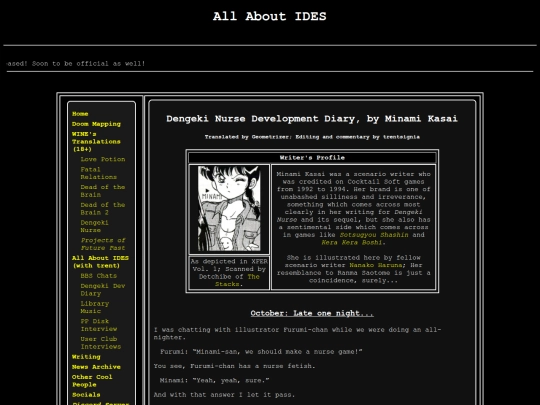Screen dimensions: 540x405
Task: Select the Love Potion translation link
Action: tap(103, 159)
